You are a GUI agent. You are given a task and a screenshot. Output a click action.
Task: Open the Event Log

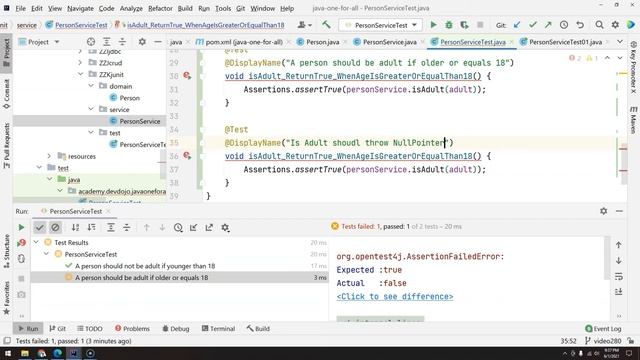(603, 328)
